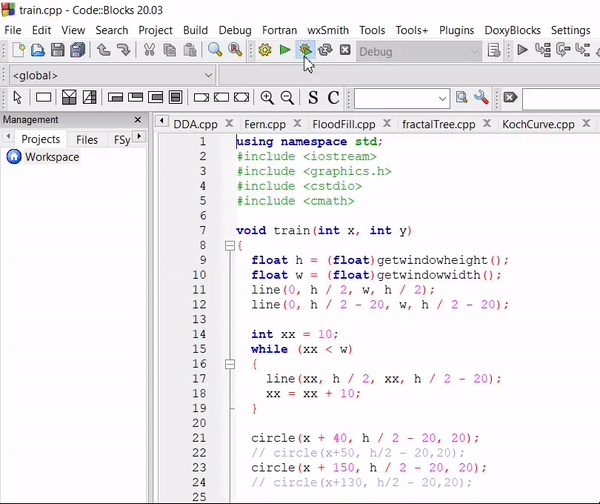
Task: Switch to Fern.cpp editor tab
Action: click(x=265, y=124)
